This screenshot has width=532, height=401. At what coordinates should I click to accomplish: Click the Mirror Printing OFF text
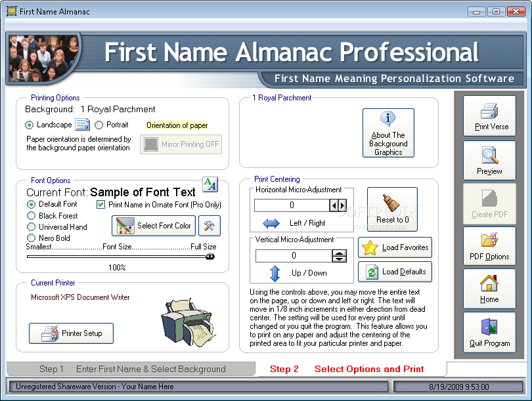pos(190,144)
